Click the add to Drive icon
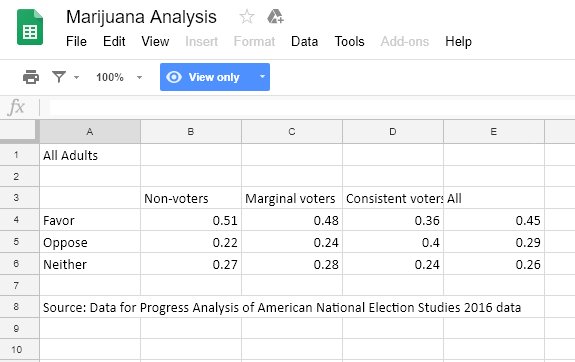Viewport: 575px width, 362px height. (x=275, y=17)
